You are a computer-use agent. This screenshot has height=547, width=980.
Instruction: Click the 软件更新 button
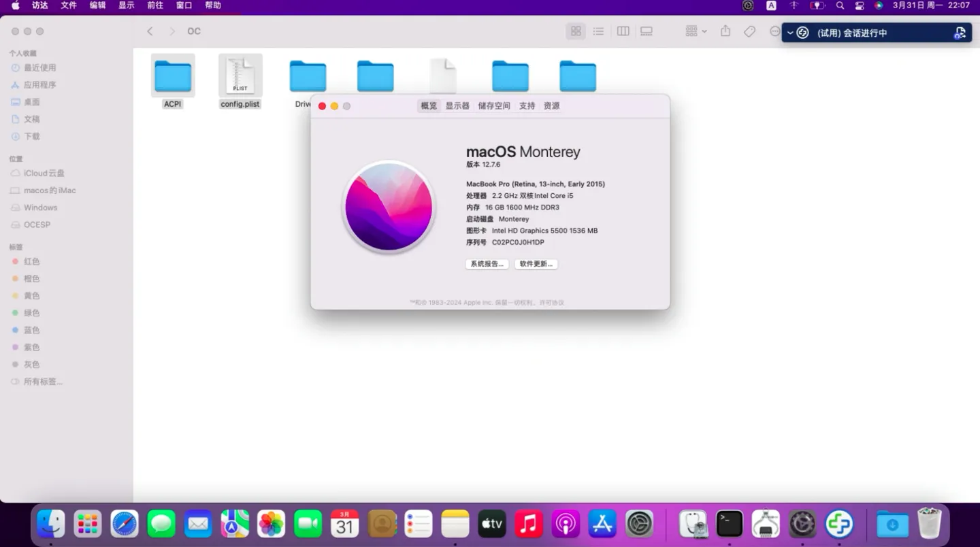(x=536, y=264)
